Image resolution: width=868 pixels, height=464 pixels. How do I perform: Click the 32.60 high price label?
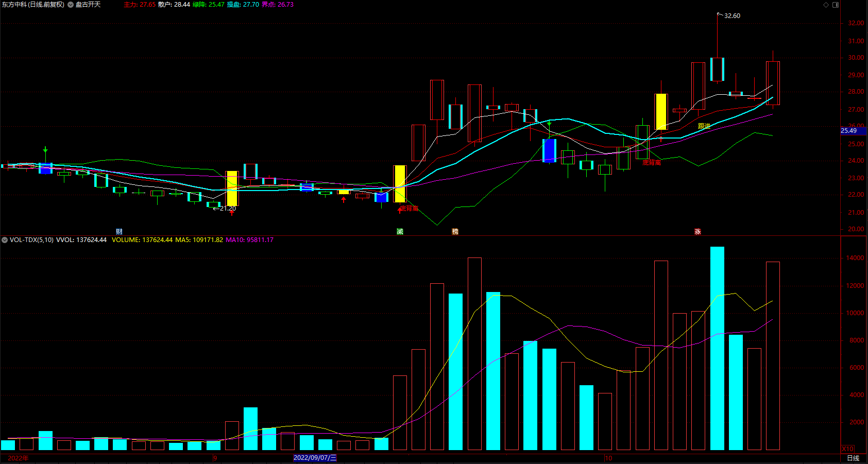pos(732,16)
